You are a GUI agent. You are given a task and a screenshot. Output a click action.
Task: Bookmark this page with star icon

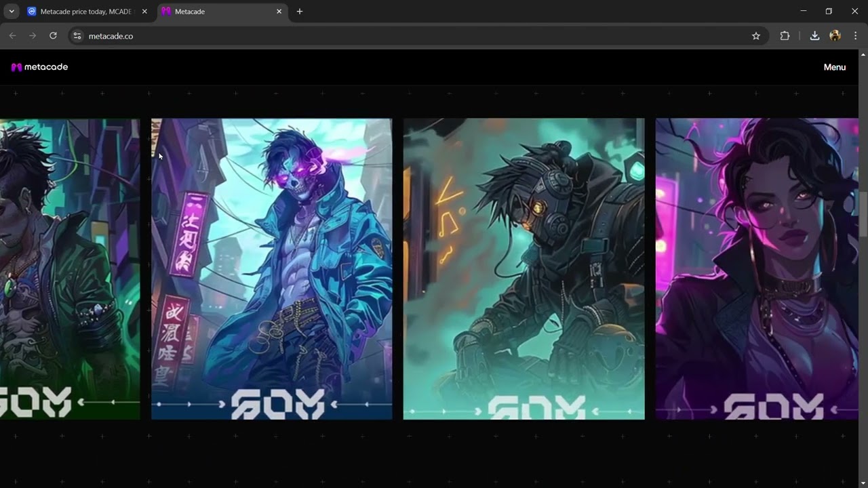click(x=756, y=36)
